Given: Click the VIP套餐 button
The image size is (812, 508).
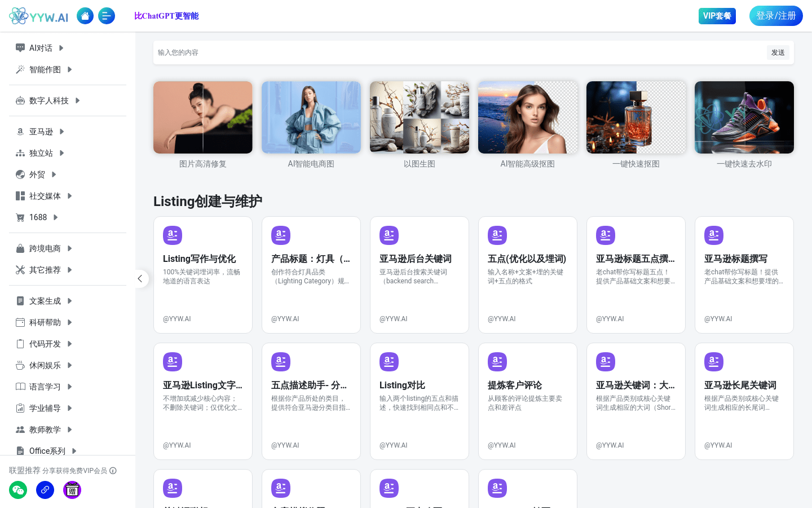Looking at the screenshot, I should (717, 16).
